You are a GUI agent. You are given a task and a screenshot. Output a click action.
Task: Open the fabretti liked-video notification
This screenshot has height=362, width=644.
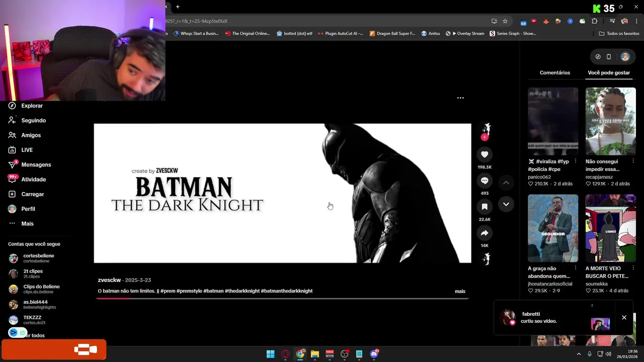(553, 318)
